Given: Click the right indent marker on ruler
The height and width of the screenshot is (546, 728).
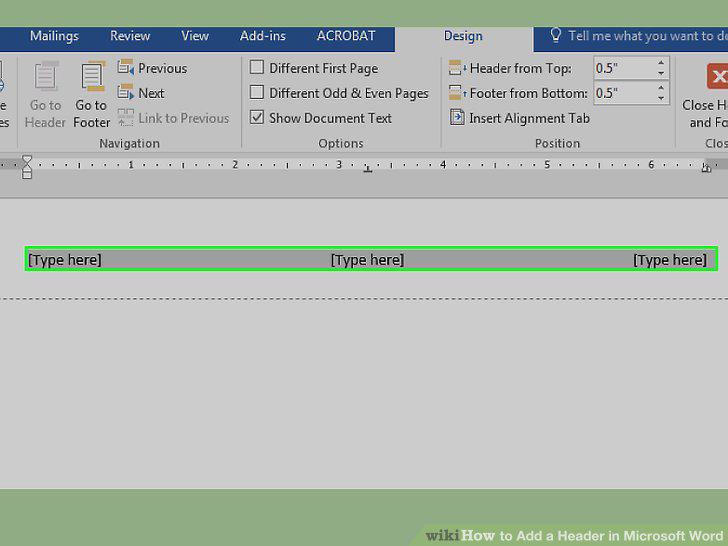Looking at the screenshot, I should [x=706, y=168].
